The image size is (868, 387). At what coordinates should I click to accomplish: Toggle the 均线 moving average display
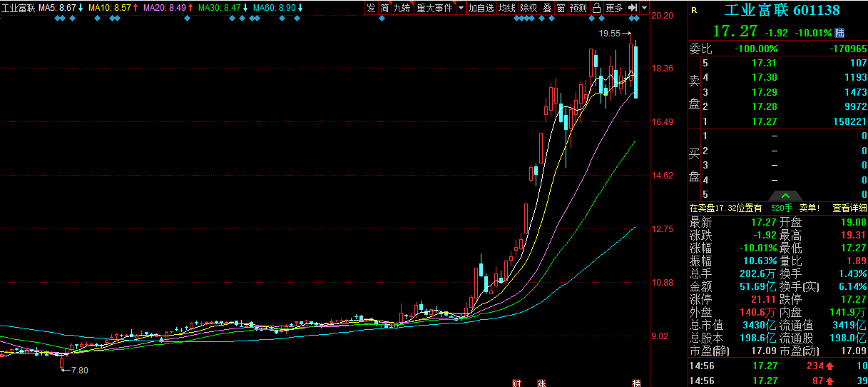pyautogui.click(x=507, y=8)
